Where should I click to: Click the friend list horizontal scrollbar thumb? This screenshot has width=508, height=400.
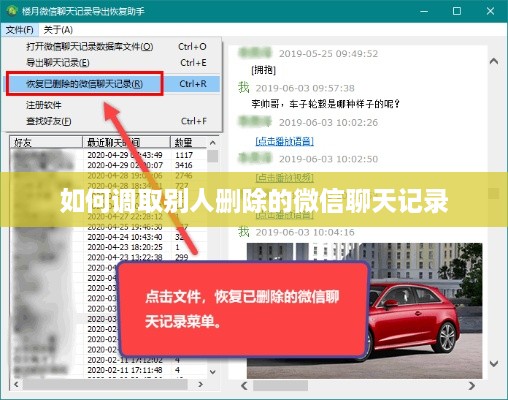pyautogui.click(x=105, y=384)
